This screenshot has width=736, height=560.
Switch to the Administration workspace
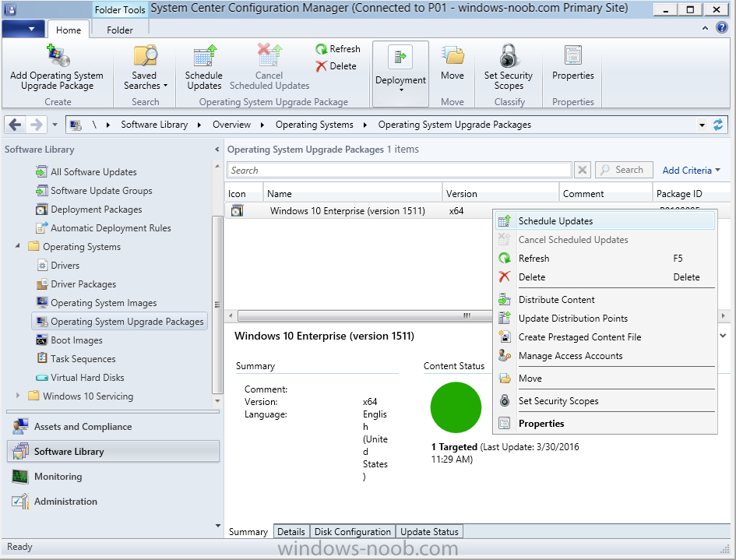click(113, 502)
